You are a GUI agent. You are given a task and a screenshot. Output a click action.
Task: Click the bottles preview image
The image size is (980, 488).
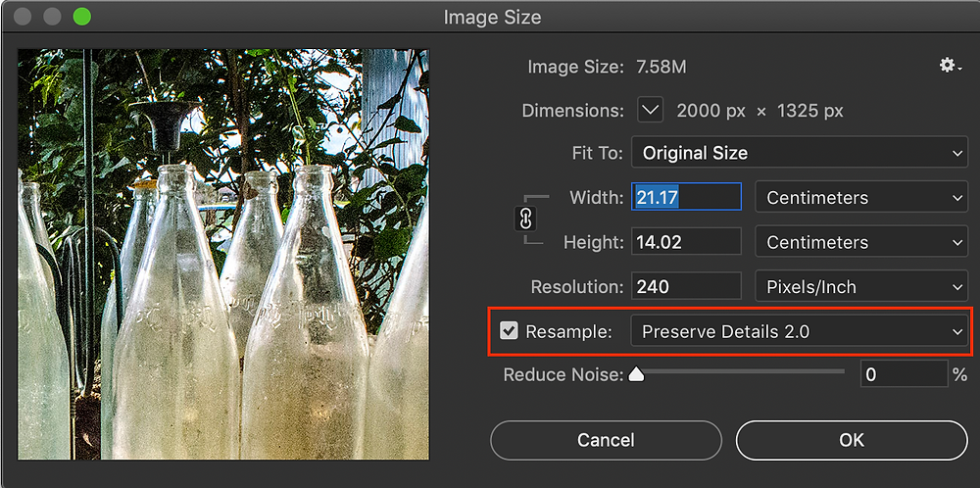(223, 255)
